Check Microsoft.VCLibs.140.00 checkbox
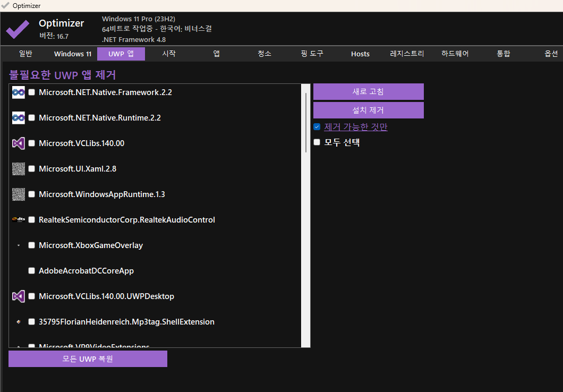 [x=31, y=143]
